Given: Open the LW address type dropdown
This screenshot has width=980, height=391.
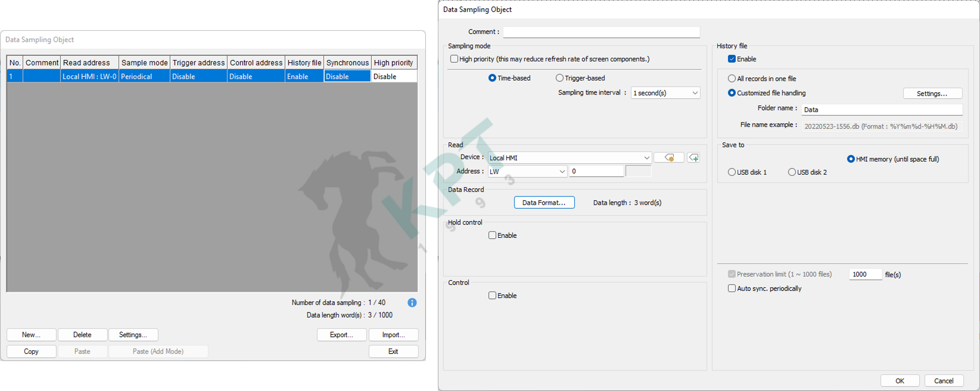Looking at the screenshot, I should (527, 171).
